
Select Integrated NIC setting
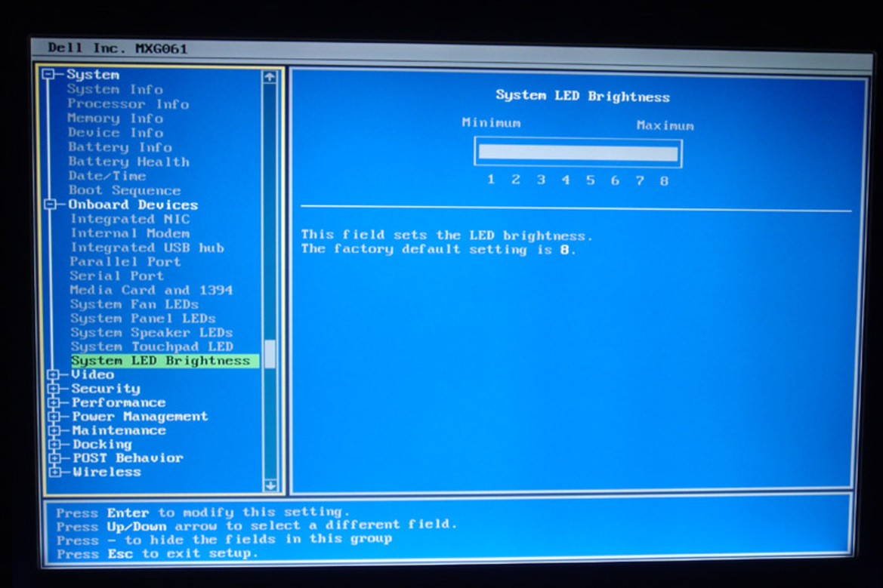[x=130, y=219]
